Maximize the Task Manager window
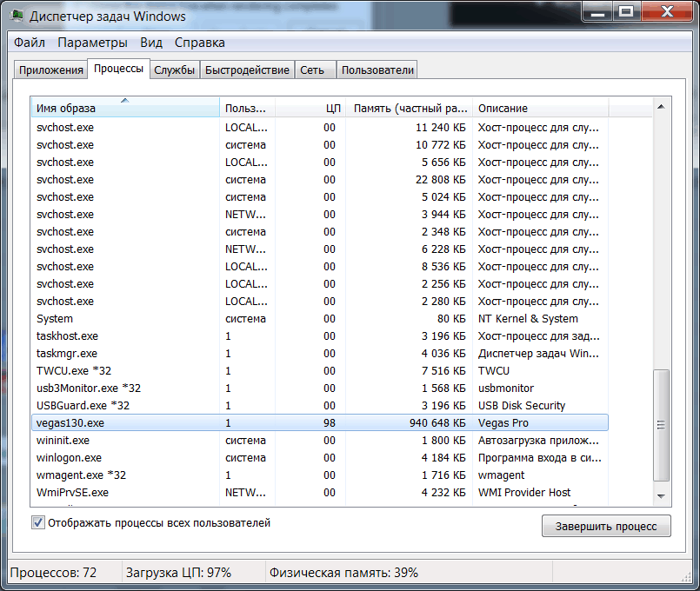 tap(626, 11)
